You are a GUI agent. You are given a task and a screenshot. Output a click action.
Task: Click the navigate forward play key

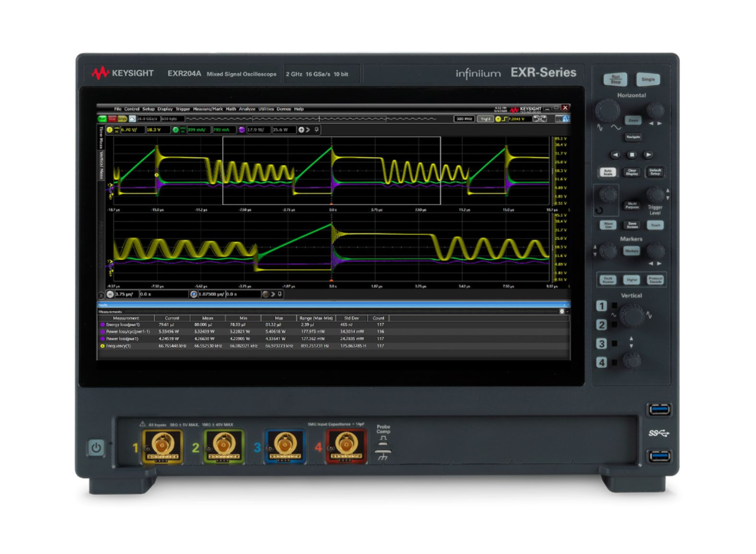[x=648, y=155]
